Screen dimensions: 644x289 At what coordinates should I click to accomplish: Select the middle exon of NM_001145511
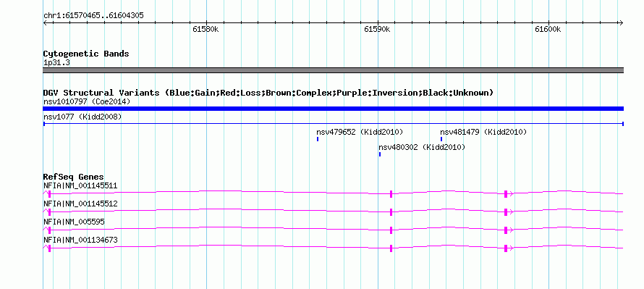click(391, 194)
